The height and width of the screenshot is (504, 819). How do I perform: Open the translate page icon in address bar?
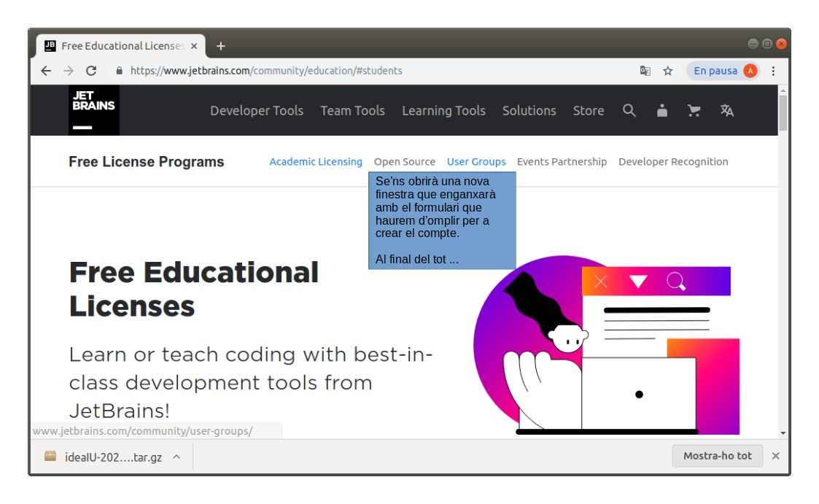(645, 71)
